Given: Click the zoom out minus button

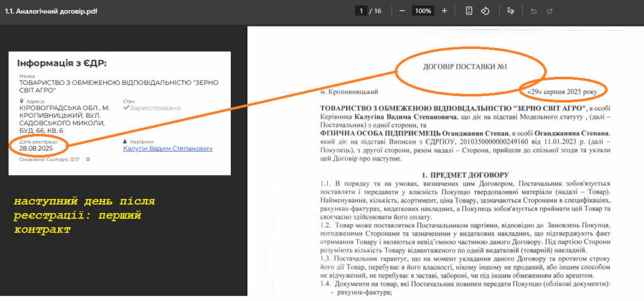Looking at the screenshot, I should [x=402, y=11].
